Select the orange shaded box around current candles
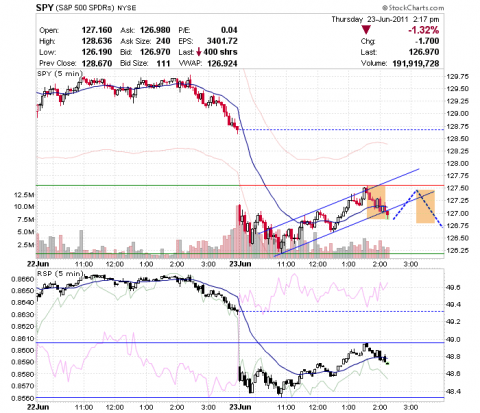Image resolution: width=480 pixels, height=413 pixels. click(376, 202)
